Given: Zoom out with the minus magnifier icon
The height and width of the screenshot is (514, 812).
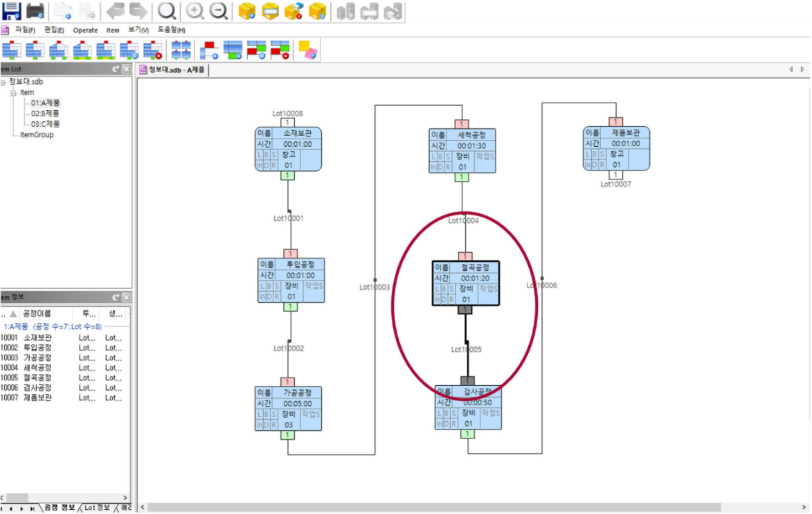Looking at the screenshot, I should 219,11.
